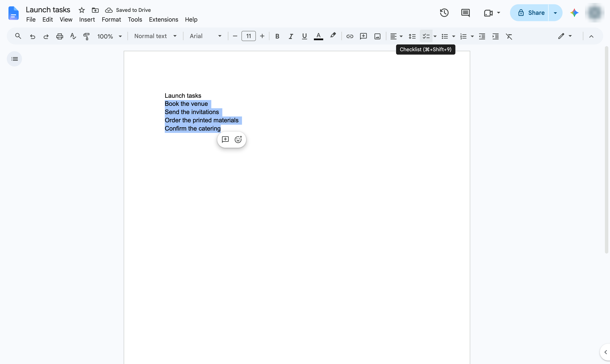Open the Normal text styles dropdown
The width and height of the screenshot is (610, 364).
click(155, 36)
